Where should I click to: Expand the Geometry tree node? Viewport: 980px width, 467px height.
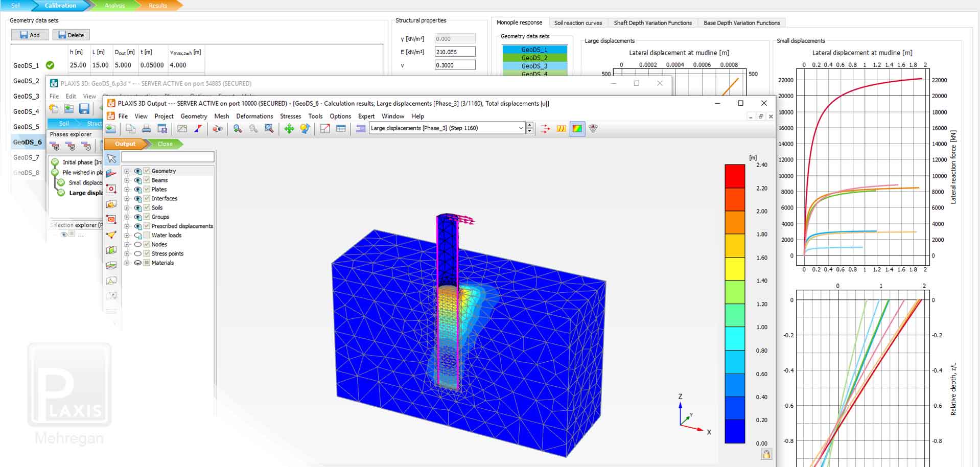pos(127,171)
